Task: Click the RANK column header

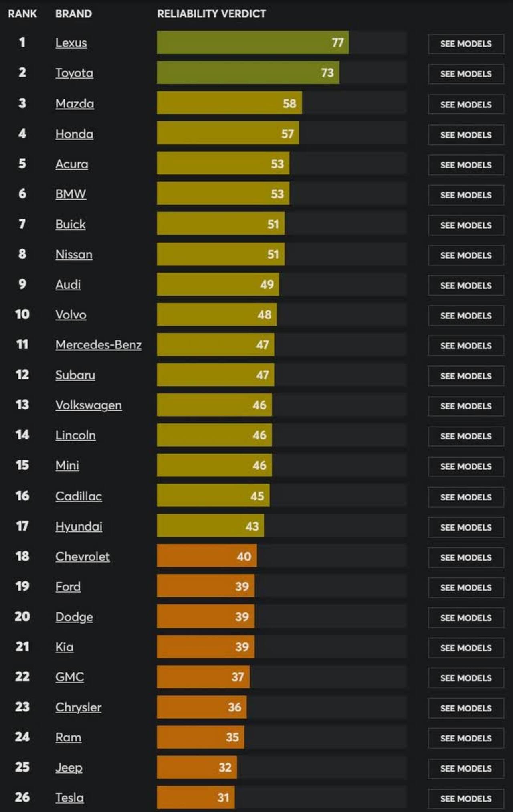Action: point(23,13)
